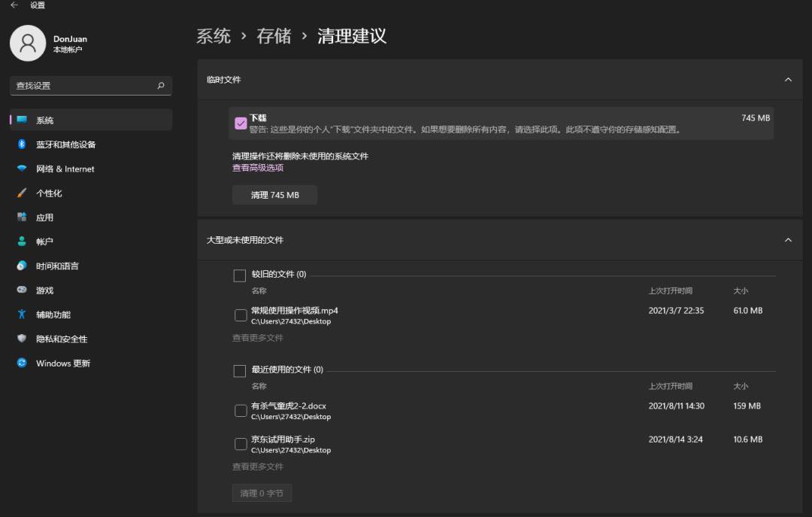Click the accessibility figure icon
812x517 pixels.
click(22, 315)
